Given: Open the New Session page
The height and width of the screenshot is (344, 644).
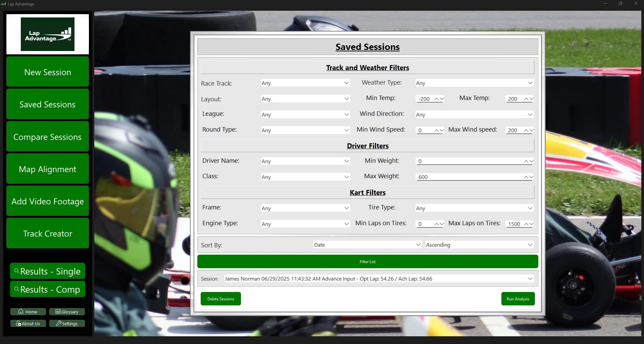Looking at the screenshot, I should point(48,72).
